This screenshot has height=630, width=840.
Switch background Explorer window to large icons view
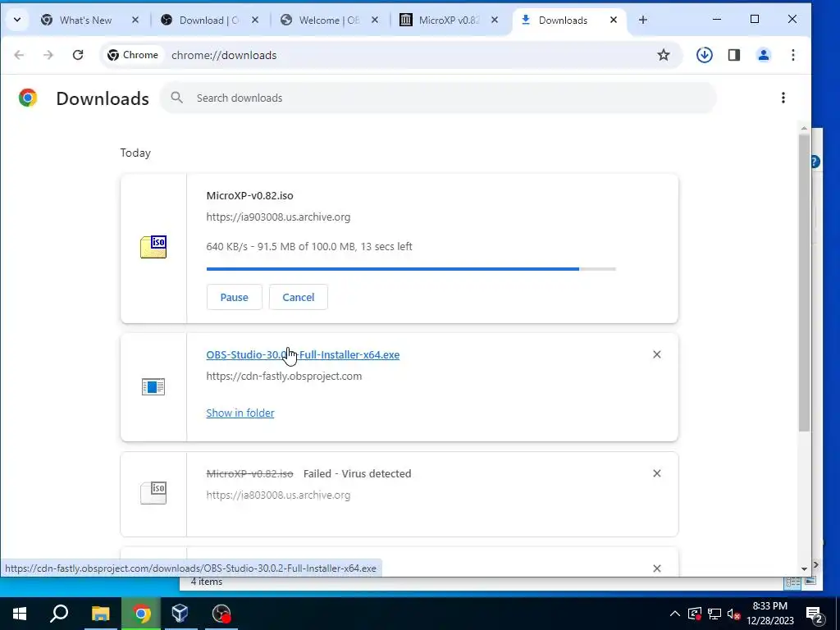click(810, 582)
